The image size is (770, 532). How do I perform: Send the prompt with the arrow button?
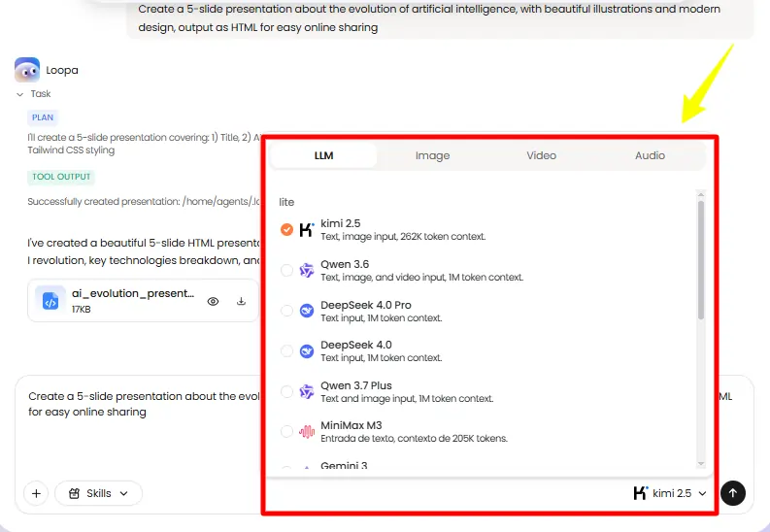click(x=733, y=493)
